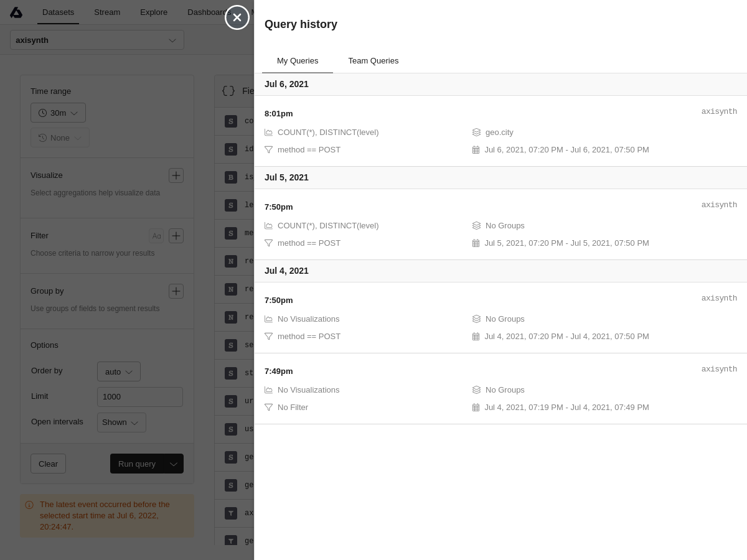Expand the 30m time range dropdown
This screenshot has height=560, width=747.
coord(58,113)
